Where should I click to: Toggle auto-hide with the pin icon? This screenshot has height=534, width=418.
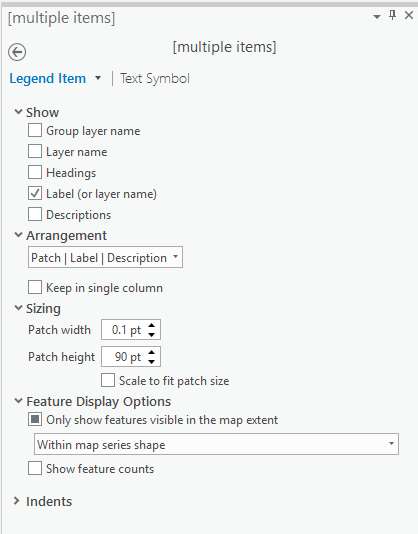(392, 15)
